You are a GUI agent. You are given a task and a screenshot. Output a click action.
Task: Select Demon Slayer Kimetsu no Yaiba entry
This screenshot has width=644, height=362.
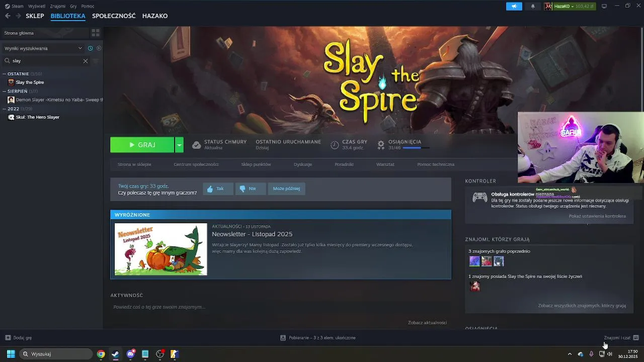(x=55, y=100)
